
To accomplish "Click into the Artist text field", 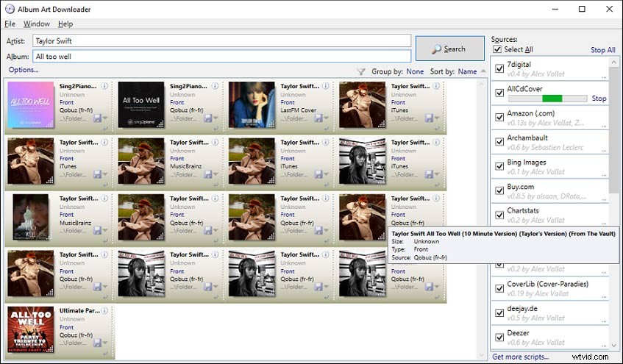I will (x=221, y=41).
